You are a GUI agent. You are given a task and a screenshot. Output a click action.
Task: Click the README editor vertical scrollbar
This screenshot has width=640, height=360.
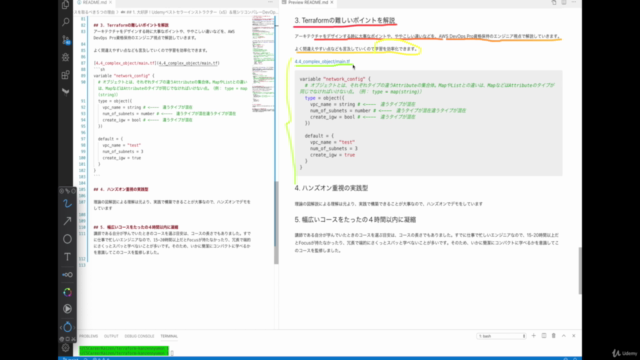coord(276,222)
